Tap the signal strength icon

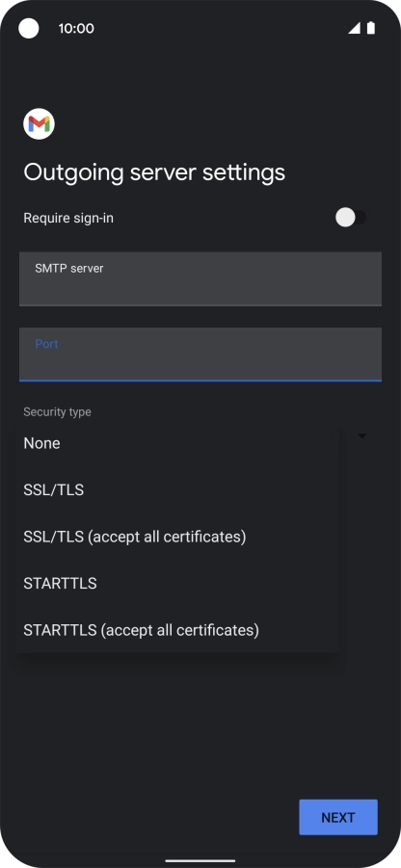tap(354, 28)
